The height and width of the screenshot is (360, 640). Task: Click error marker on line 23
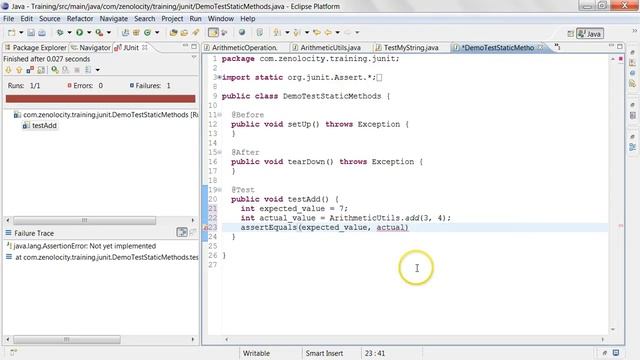point(206,228)
